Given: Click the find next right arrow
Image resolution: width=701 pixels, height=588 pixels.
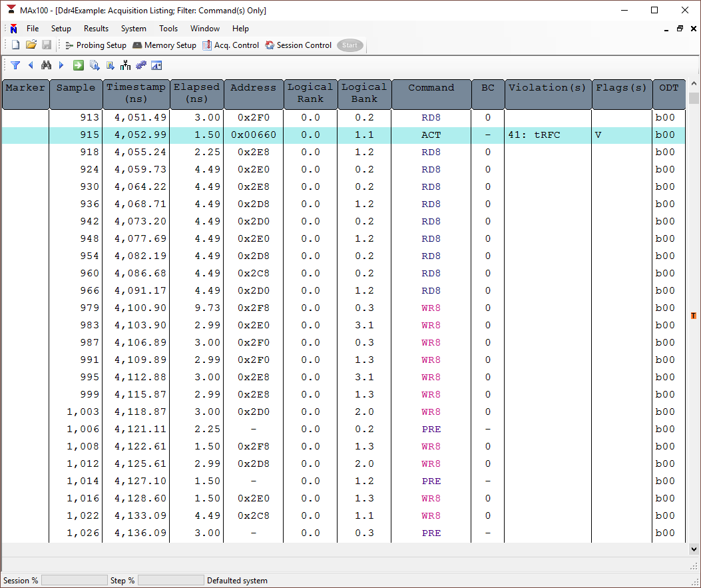Looking at the screenshot, I should pos(61,65).
